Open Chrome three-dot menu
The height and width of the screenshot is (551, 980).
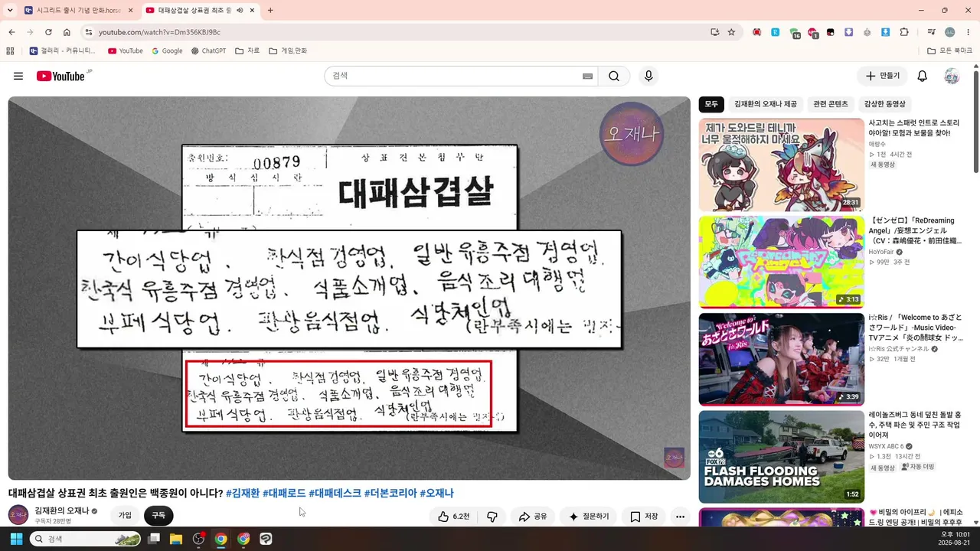point(968,32)
